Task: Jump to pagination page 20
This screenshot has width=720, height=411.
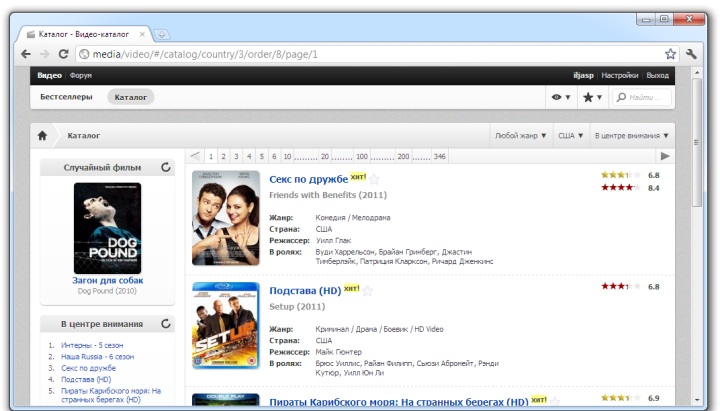Action: pos(325,156)
